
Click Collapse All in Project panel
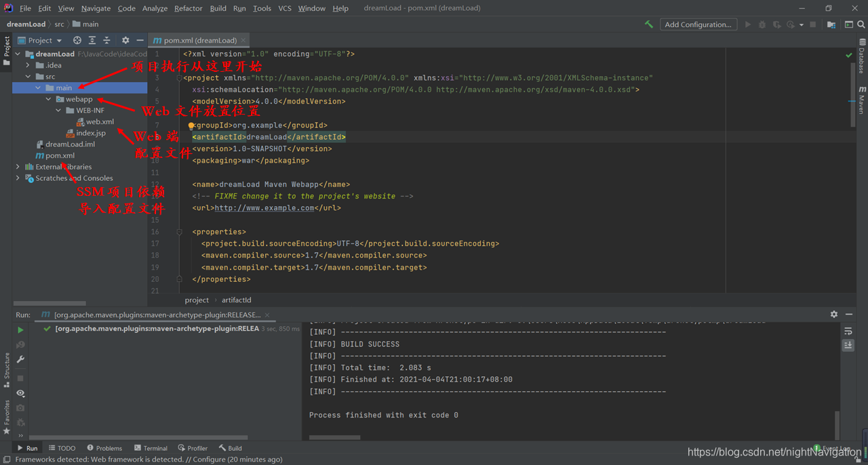pyautogui.click(x=107, y=41)
